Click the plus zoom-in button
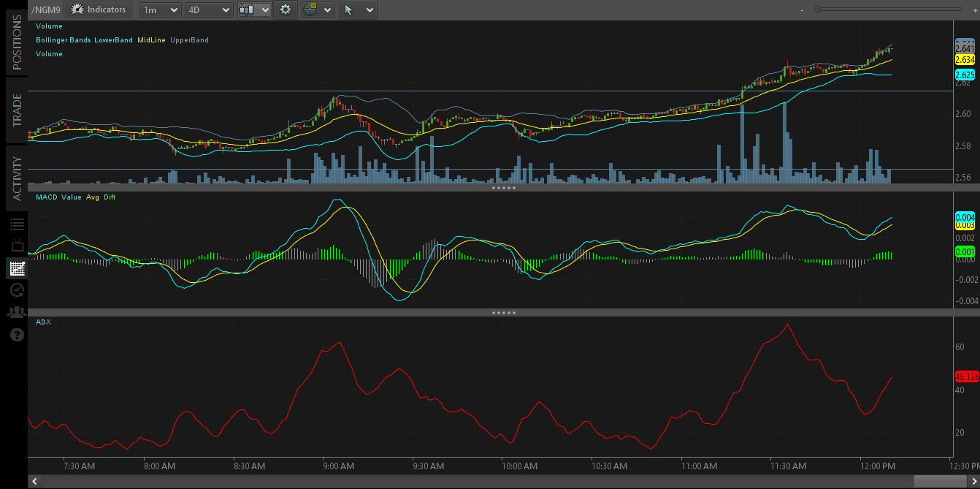The image size is (980, 489). 973,10
